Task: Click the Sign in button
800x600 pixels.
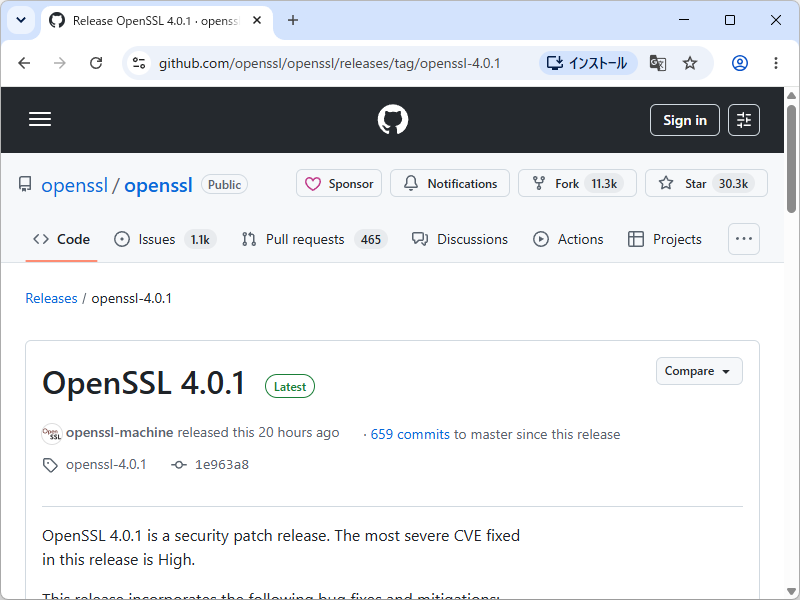Action: pyautogui.click(x=685, y=120)
